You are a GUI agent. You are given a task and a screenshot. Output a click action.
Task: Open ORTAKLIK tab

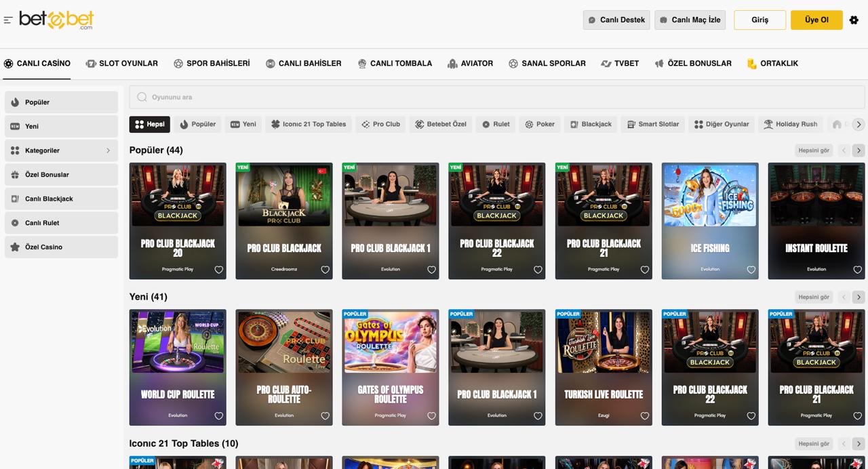tap(772, 64)
